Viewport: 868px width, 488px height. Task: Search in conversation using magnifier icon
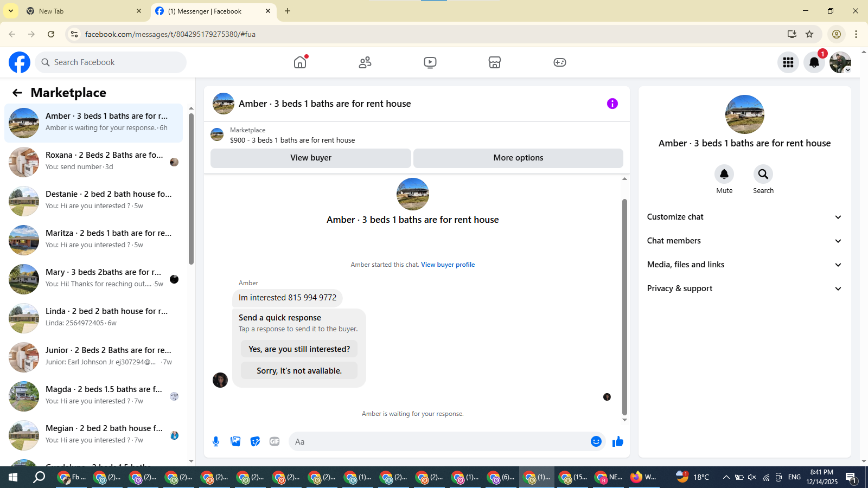tap(763, 174)
